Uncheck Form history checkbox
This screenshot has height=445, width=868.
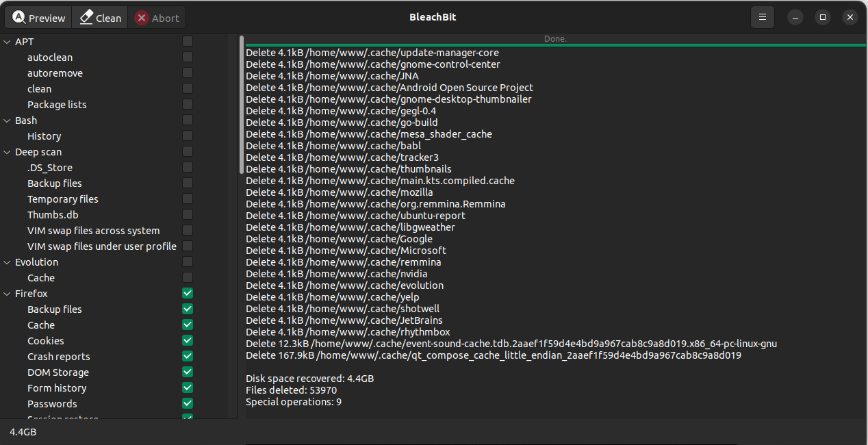188,387
